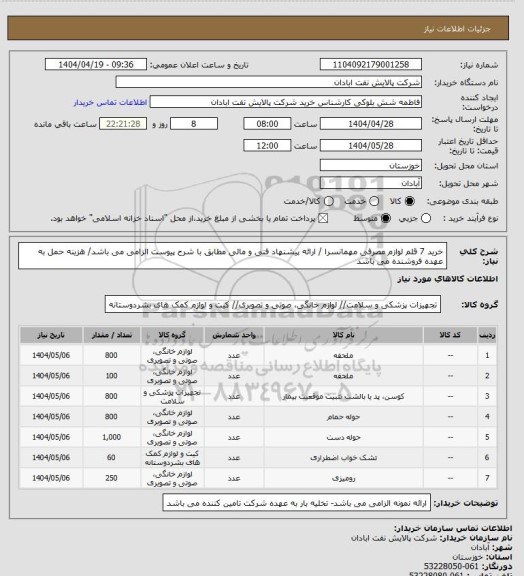This screenshot has width=524, height=576.
Task: Click item name ملحفه in row 1
Action: [x=343, y=356]
